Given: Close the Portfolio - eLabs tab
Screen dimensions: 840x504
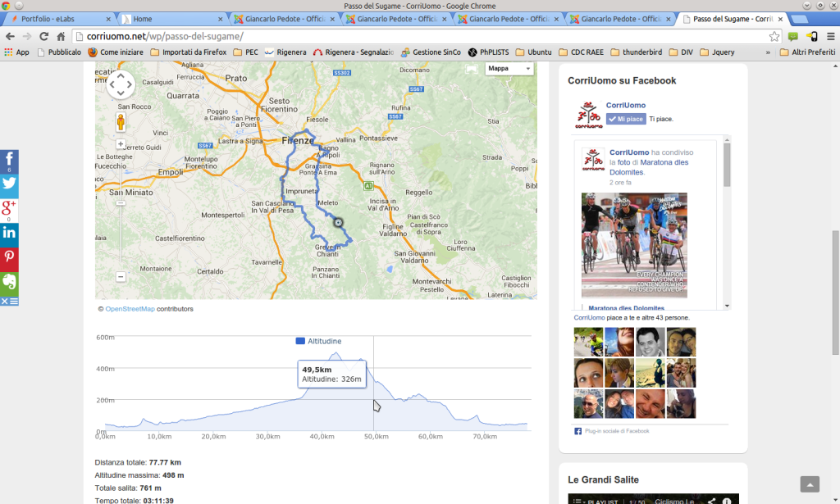Looking at the screenshot, I should point(108,19).
